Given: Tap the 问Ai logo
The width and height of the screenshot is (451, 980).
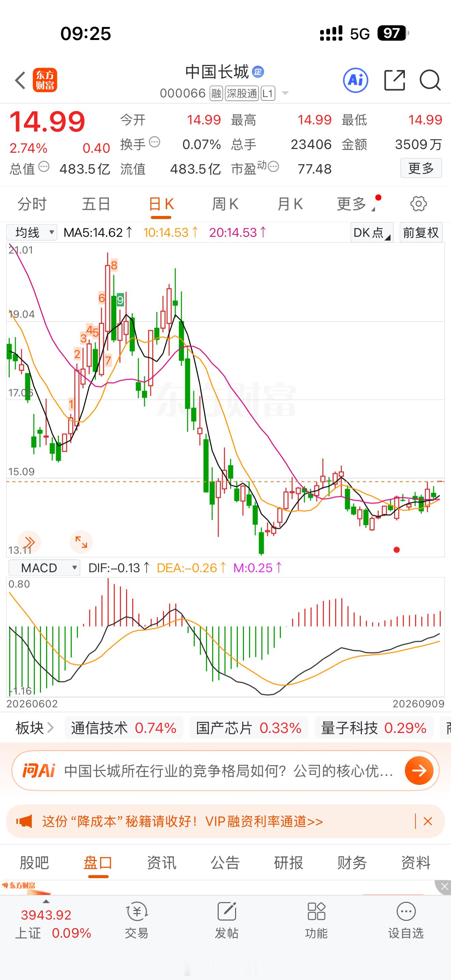Looking at the screenshot, I should (x=39, y=771).
